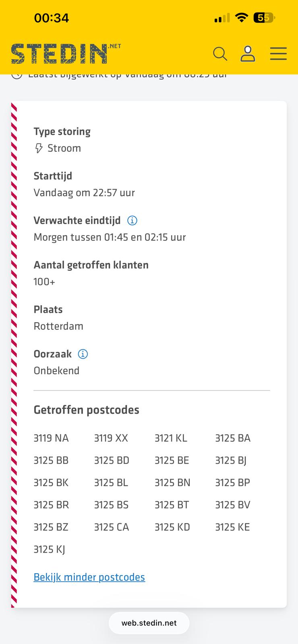
Task: Collapse list via Bekijk minder postcodes
Action: 89,577
